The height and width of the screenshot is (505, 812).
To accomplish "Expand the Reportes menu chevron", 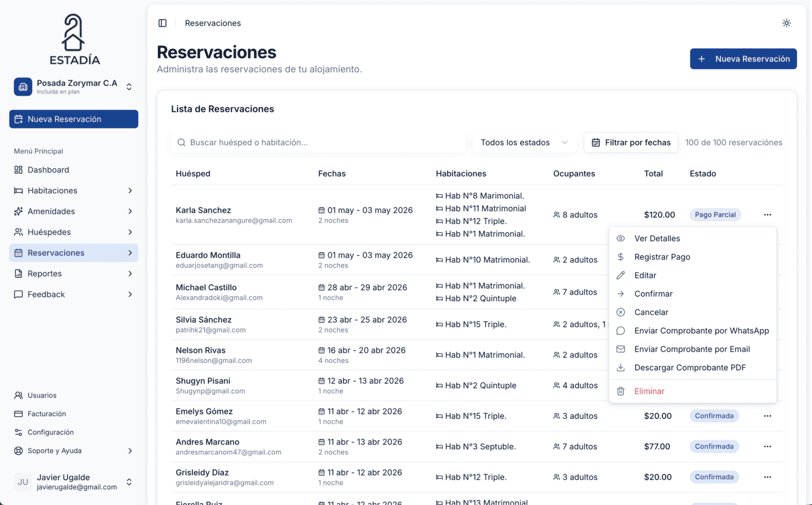I will [x=130, y=273].
